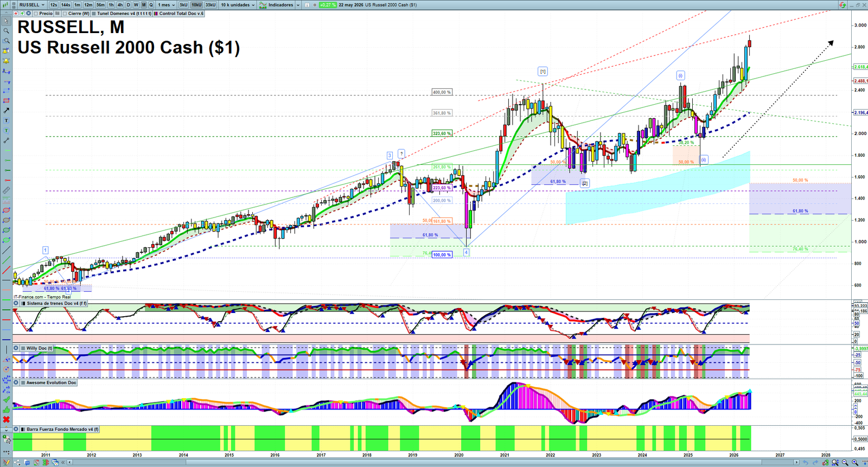Screen dimensions: 868x467
Task: Click the blue circle X icon on price panel
Action: click(x=28, y=14)
